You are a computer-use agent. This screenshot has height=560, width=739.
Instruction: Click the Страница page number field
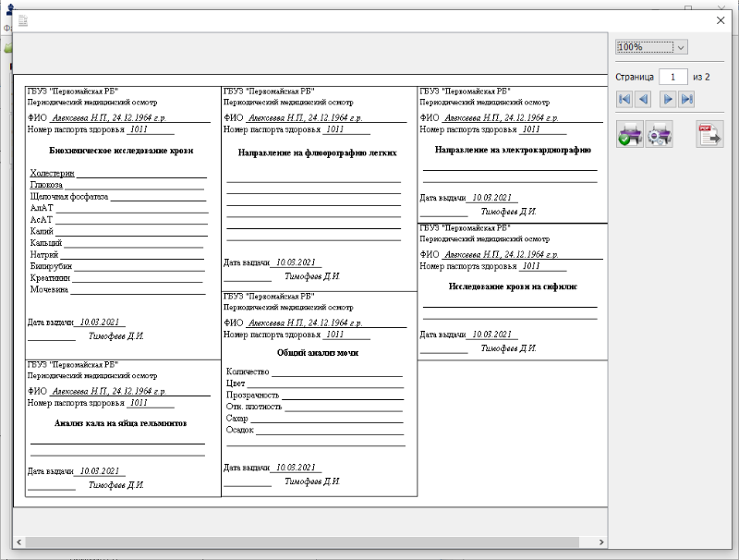(672, 77)
